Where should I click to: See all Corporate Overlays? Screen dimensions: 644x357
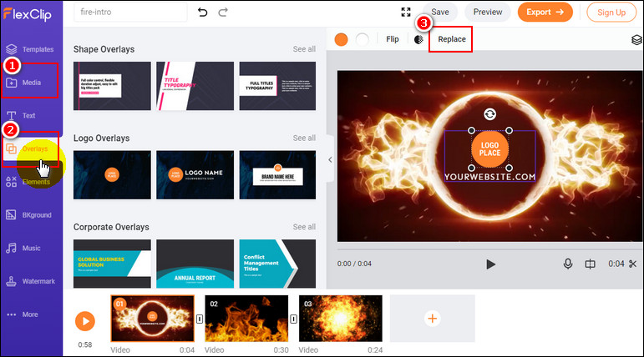point(304,227)
